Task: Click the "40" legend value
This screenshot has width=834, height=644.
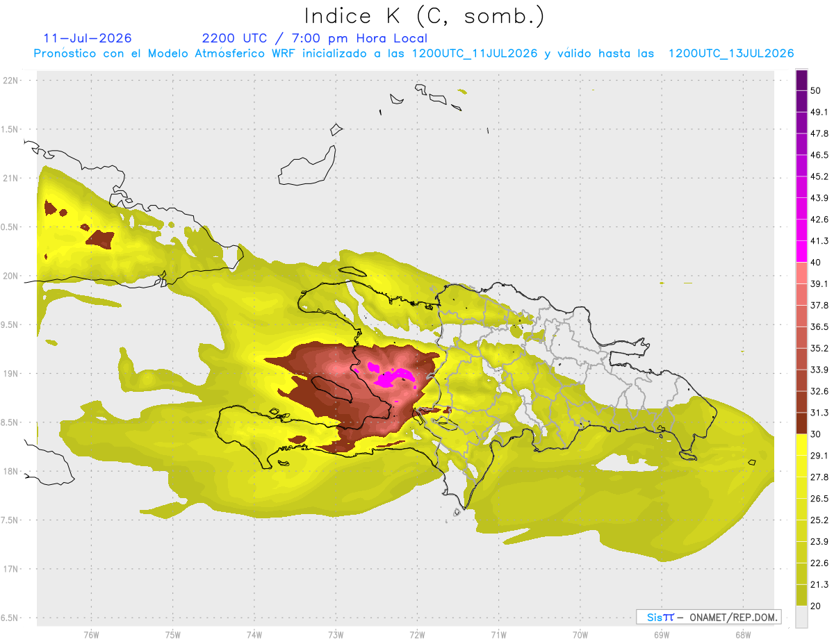Action: [x=816, y=263]
